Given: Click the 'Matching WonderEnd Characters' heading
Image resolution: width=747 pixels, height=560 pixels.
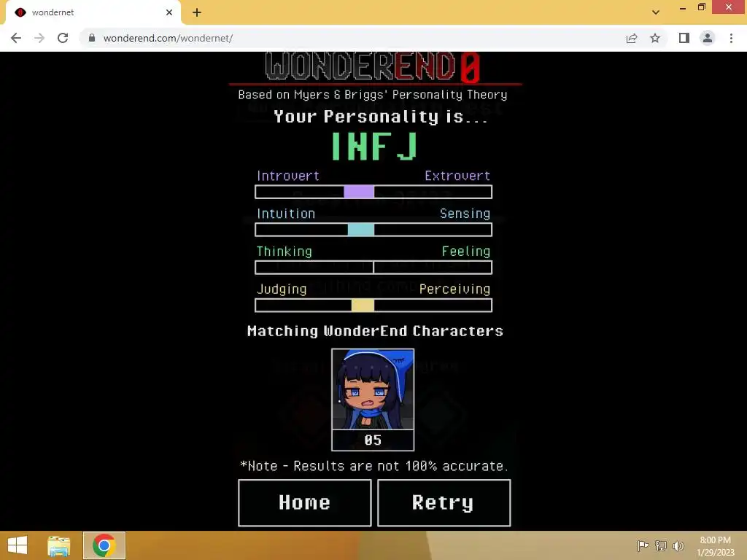Looking at the screenshot, I should pyautogui.click(x=375, y=331).
